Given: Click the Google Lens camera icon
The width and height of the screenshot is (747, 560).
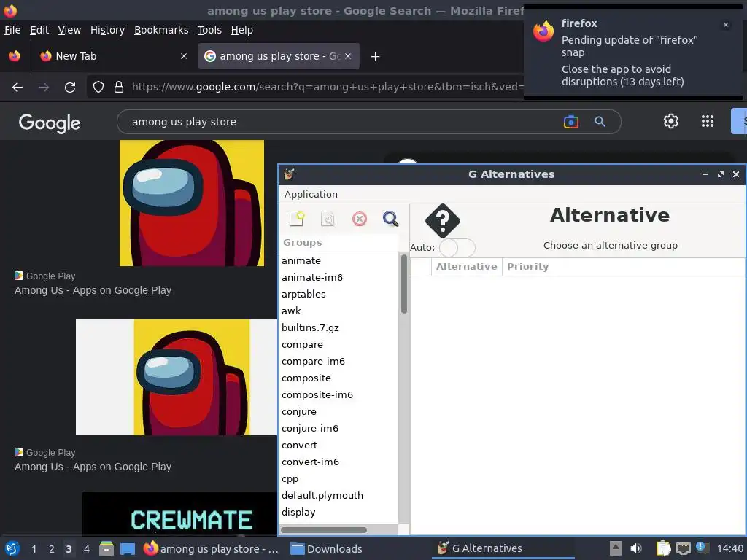Looking at the screenshot, I should tap(570, 122).
